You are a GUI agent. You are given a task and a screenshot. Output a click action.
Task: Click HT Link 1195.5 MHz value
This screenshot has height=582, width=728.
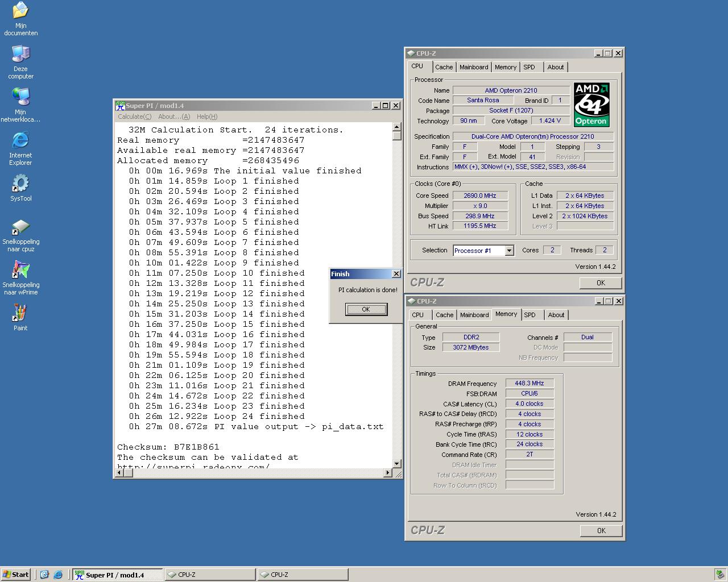tap(480, 226)
